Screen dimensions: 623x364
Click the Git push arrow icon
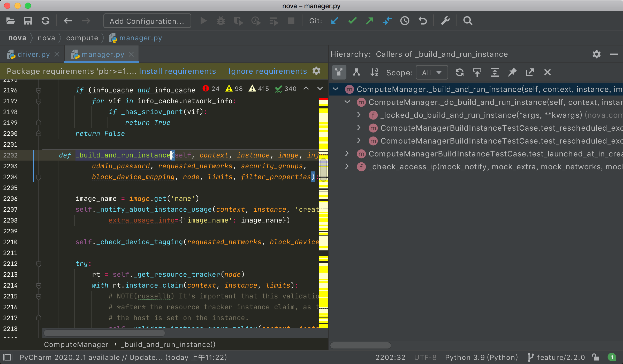370,21
